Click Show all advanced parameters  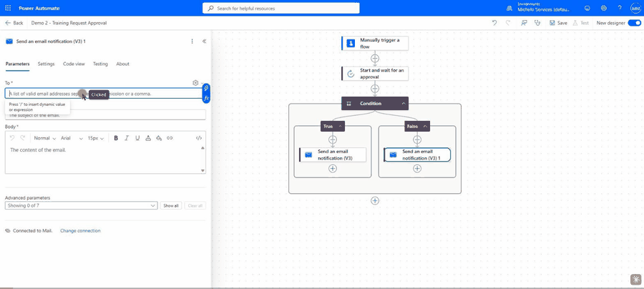[x=171, y=206]
